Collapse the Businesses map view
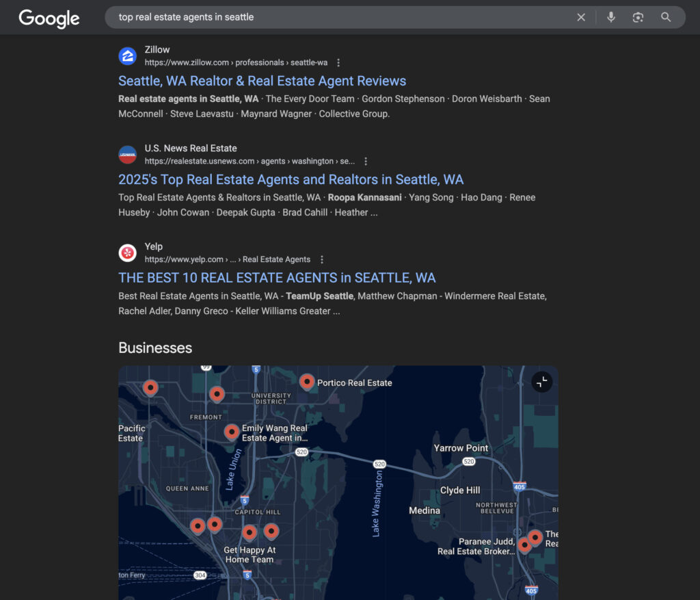This screenshot has width=700, height=600. pyautogui.click(x=541, y=382)
